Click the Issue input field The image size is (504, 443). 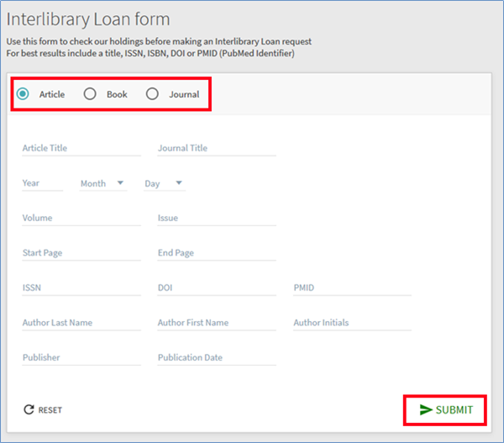(x=216, y=219)
